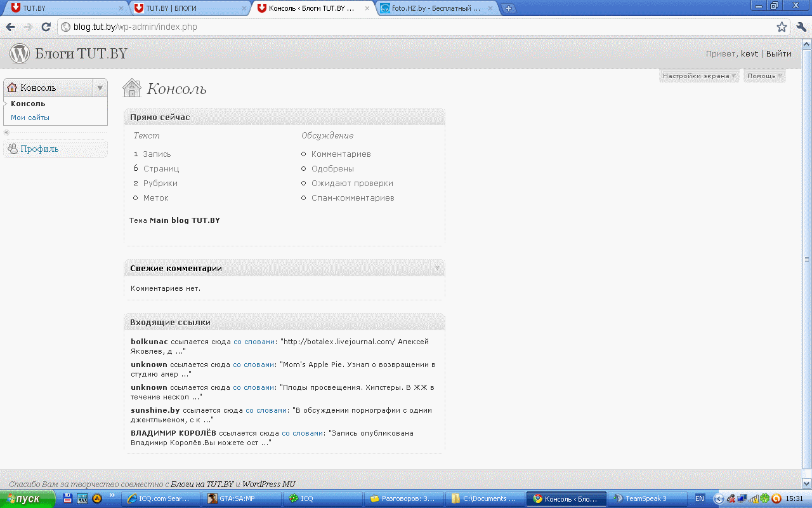Viewport: 812px width, 508px height.
Task: Open a new browser tab
Action: coord(509,8)
